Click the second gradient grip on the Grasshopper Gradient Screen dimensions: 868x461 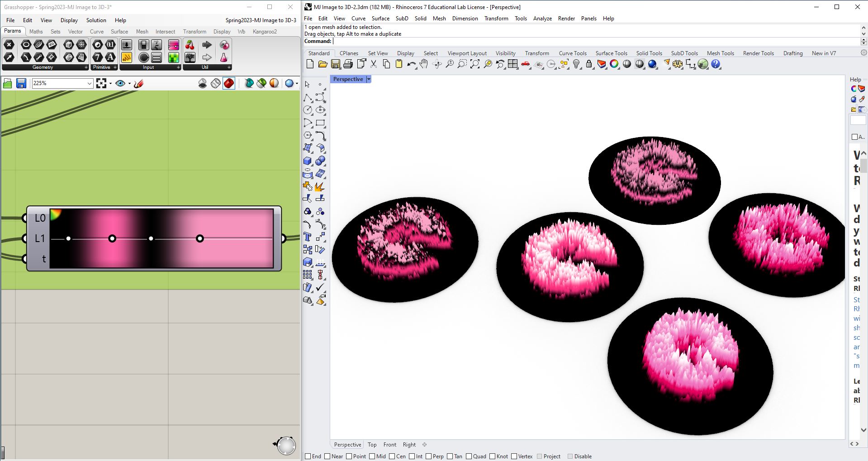point(112,238)
